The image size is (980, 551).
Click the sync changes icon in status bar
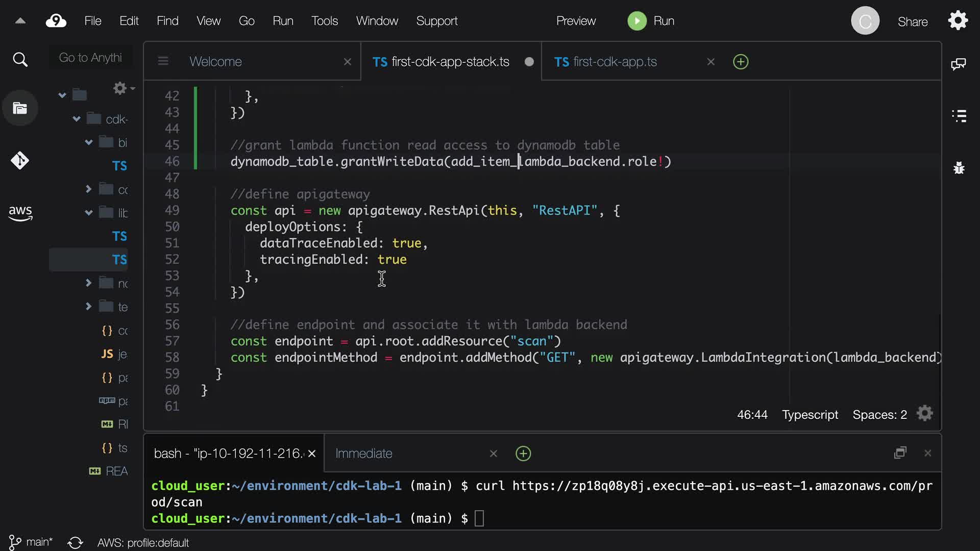[x=75, y=542]
